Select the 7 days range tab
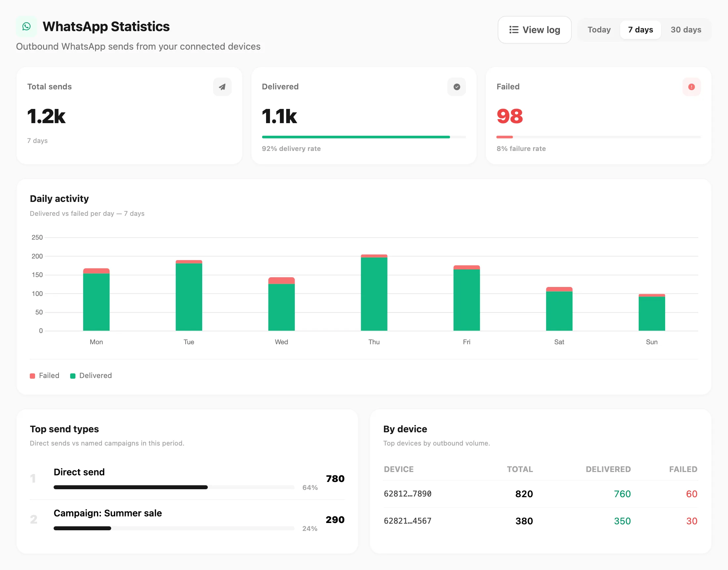728x570 pixels. click(x=640, y=30)
